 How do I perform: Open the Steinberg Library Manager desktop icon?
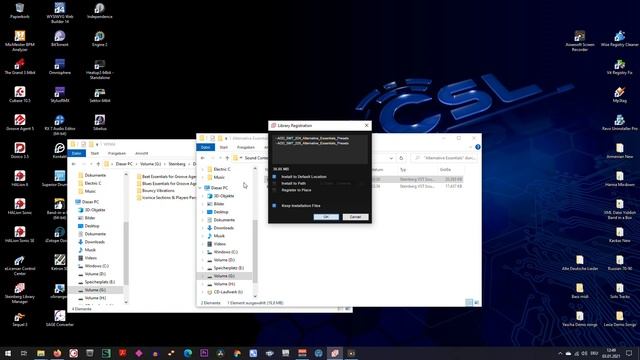click(20, 293)
